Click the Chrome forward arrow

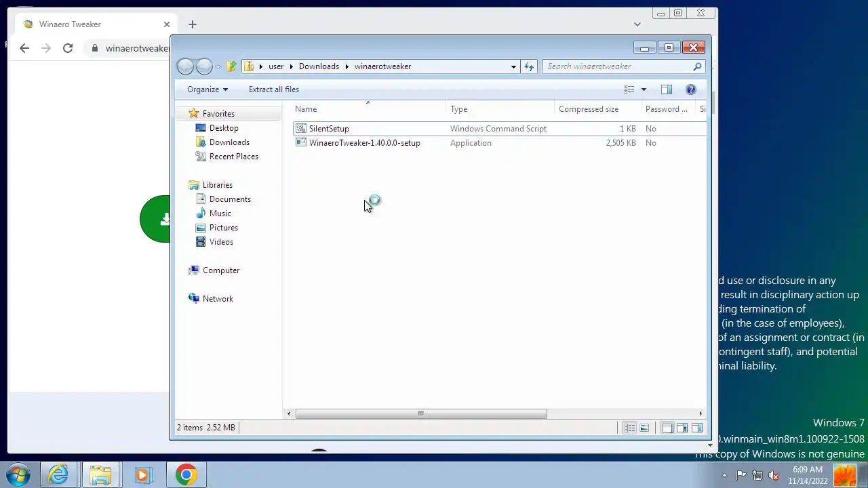coord(46,48)
